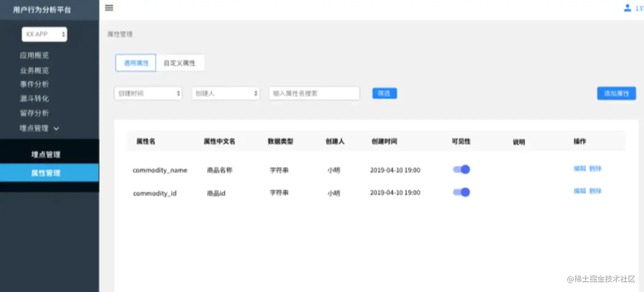Delete the commodity_id row
Screen dimensions: 644x292
(595, 191)
